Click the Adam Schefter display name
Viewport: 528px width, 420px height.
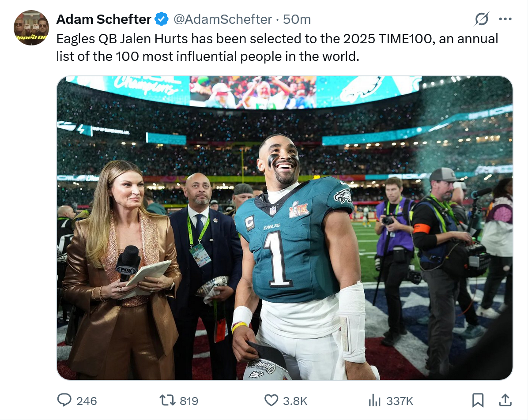pyautogui.click(x=104, y=19)
